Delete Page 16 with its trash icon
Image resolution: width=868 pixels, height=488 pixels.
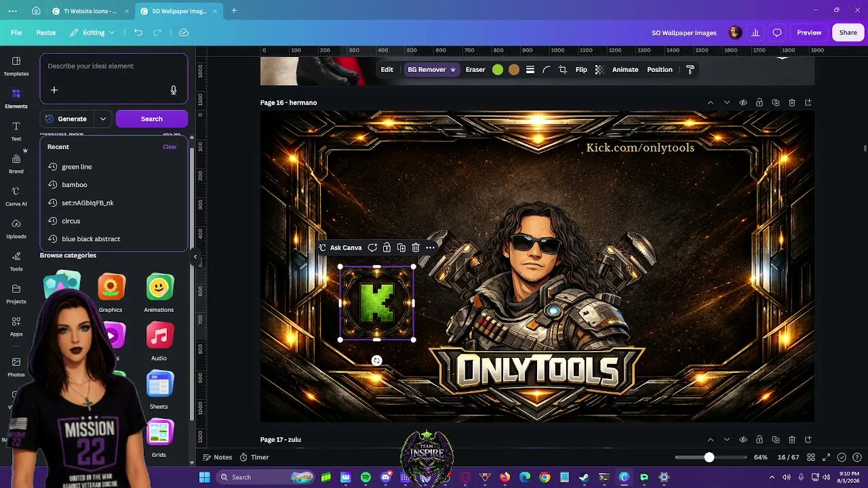[x=792, y=103]
